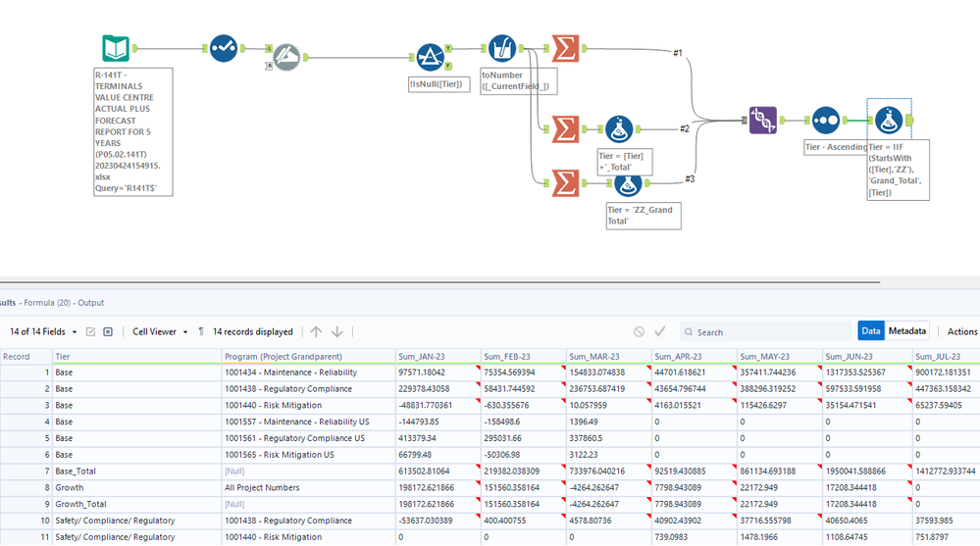Go to next record with down arrow
Screen dimensions: 980x546
336,331
